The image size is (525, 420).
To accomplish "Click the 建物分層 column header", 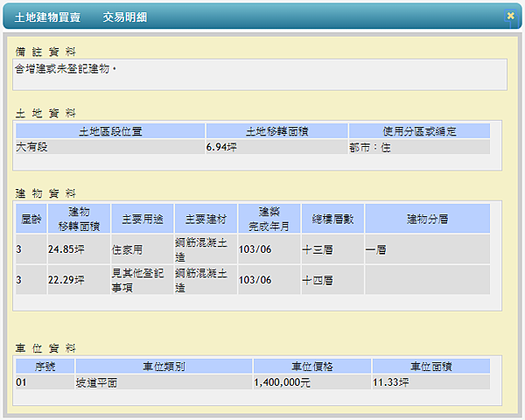I will click(427, 219).
